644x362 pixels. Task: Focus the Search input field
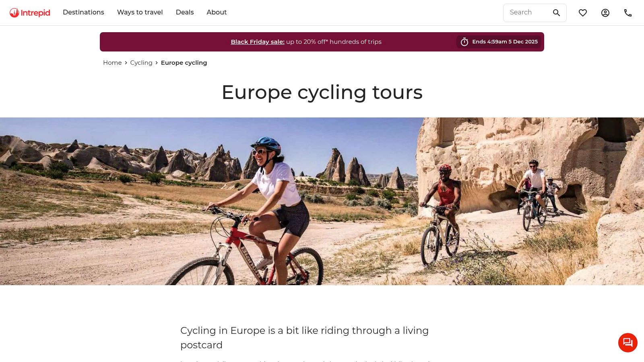coord(527,13)
